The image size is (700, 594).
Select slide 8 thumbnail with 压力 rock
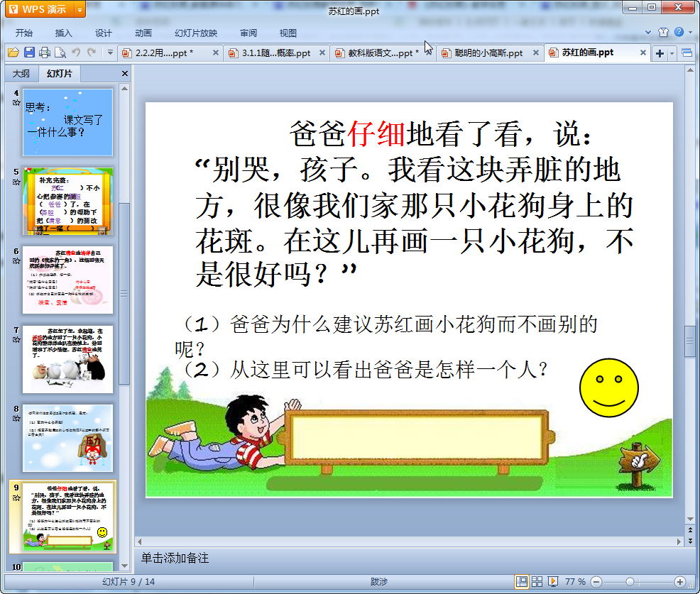[68, 439]
